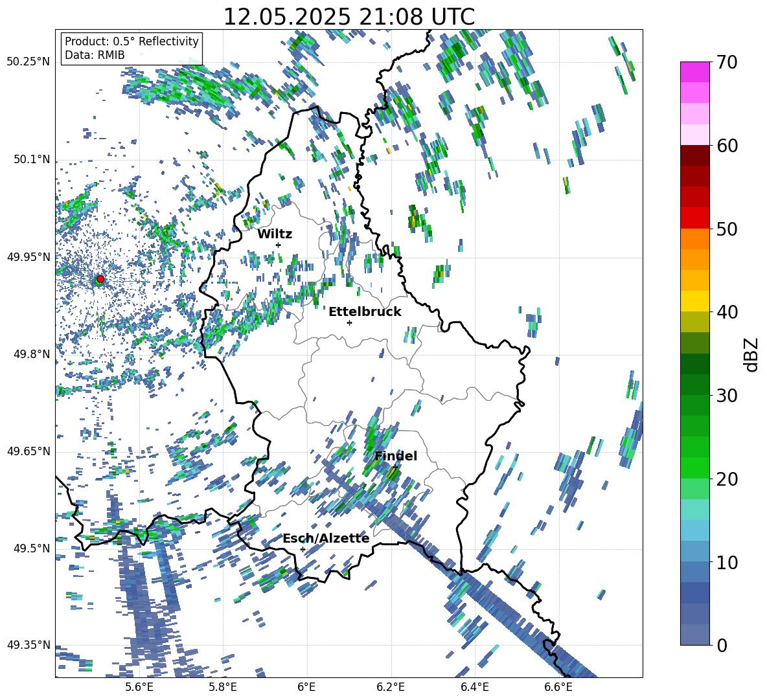This screenshot has height=700, width=767.
Task: Click the dark maroon colorbar swatch below 60
Action: [695, 156]
